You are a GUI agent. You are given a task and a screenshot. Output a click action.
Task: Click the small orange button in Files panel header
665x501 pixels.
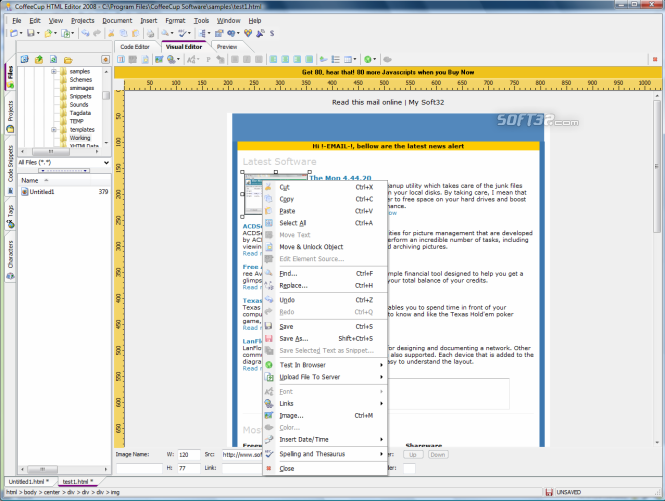click(x=105, y=59)
